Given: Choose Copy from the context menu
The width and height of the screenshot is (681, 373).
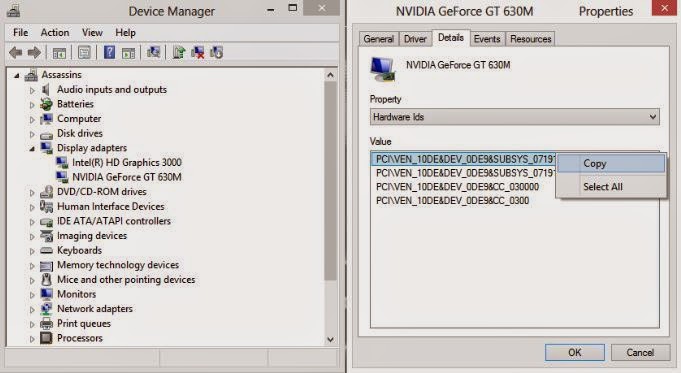Looking at the screenshot, I should pyautogui.click(x=611, y=164).
